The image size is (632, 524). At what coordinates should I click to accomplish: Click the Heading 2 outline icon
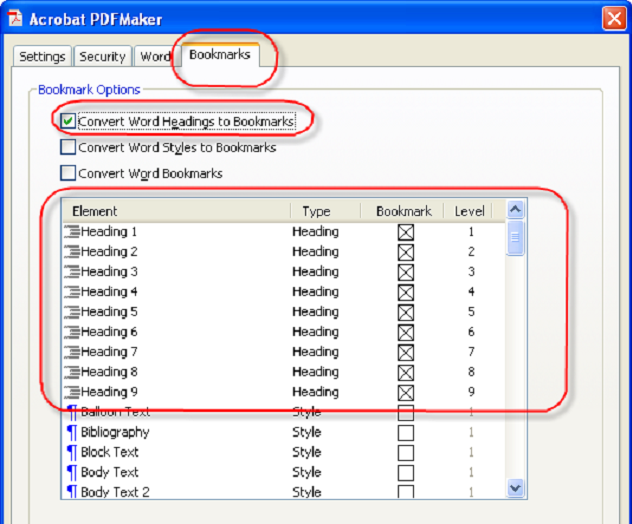(72, 252)
